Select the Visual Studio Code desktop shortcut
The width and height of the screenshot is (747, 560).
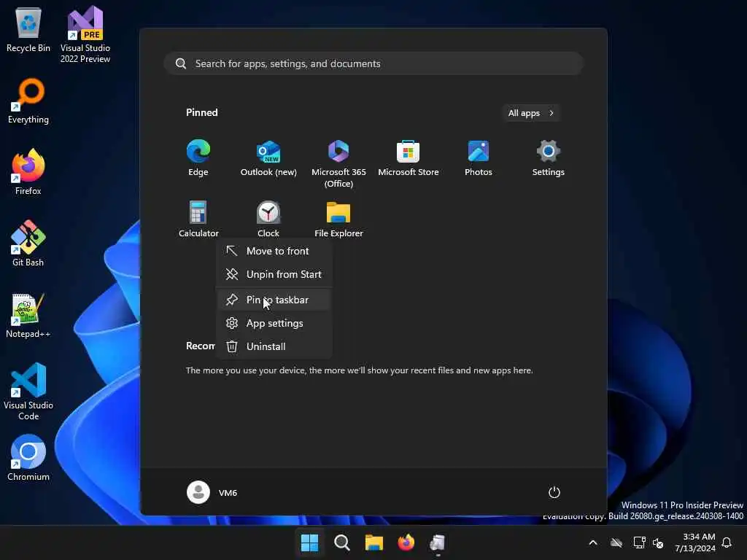[28, 392]
